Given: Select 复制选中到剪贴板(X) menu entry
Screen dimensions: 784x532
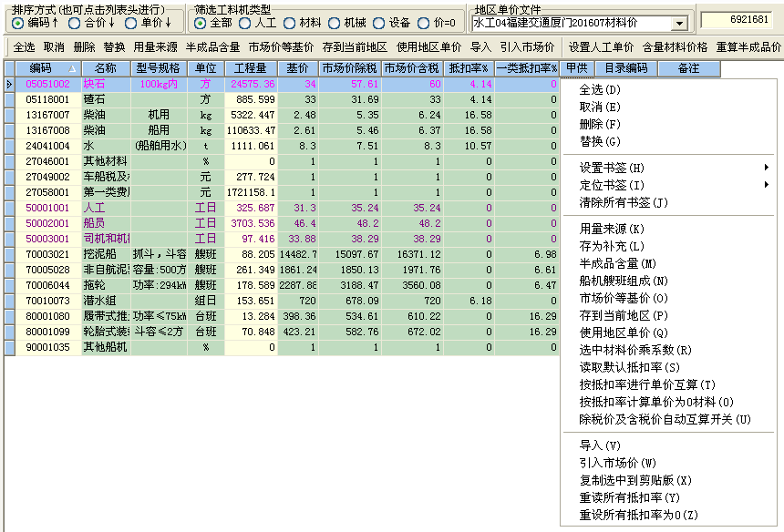Looking at the screenshot, I should 635,480.
